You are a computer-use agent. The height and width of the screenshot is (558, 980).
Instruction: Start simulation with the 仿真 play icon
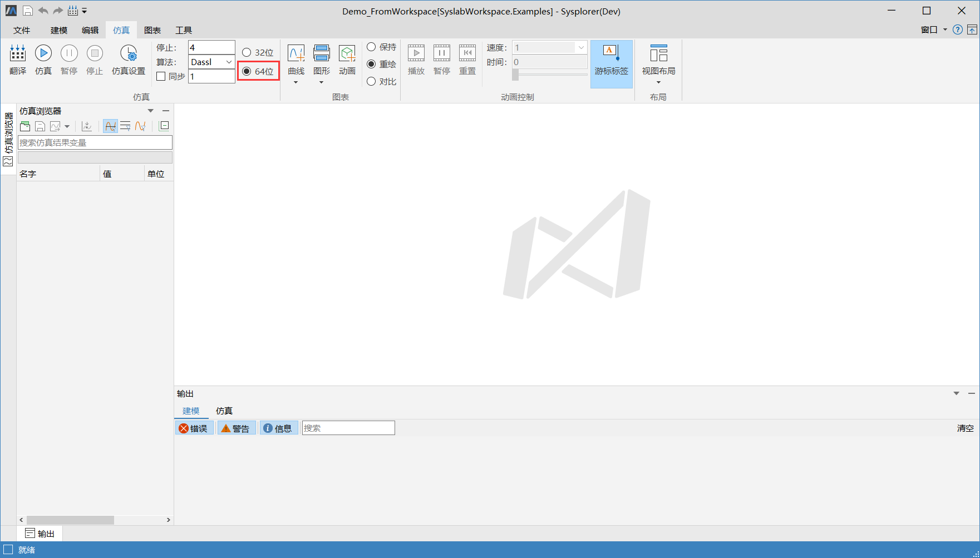click(x=43, y=55)
